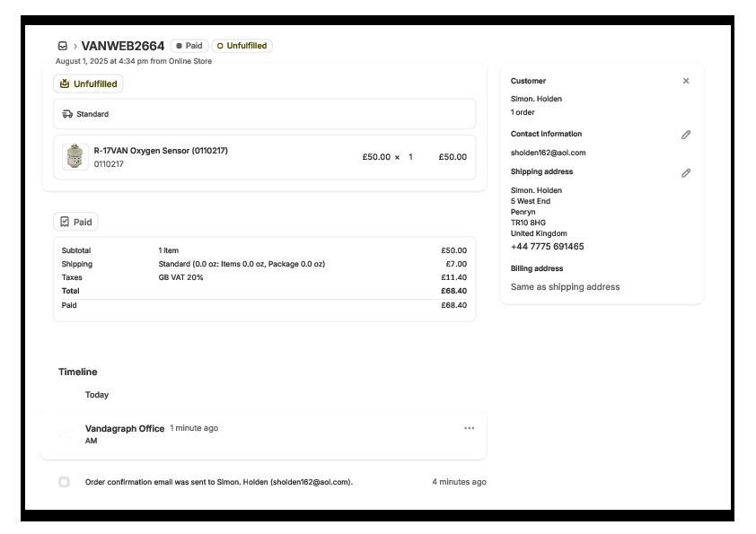Close the Customer panel with X

click(686, 81)
